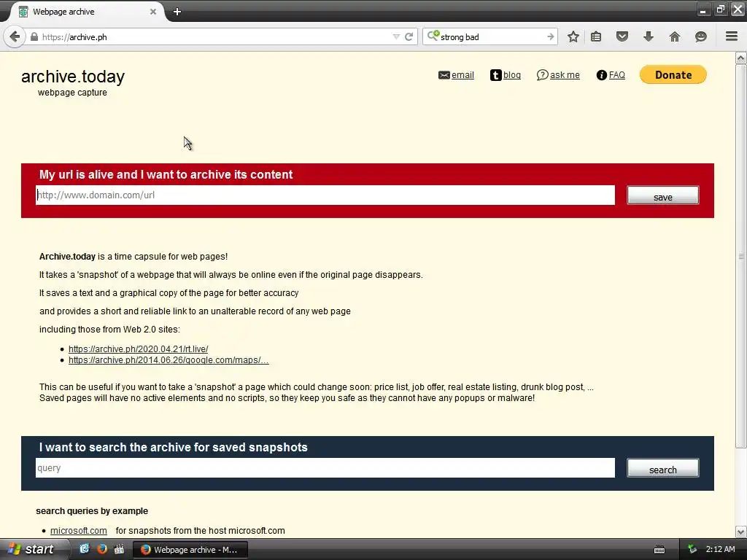The image size is (747, 560).
Task: Click the Tumblr icon beside blog
Action: pyautogui.click(x=495, y=75)
